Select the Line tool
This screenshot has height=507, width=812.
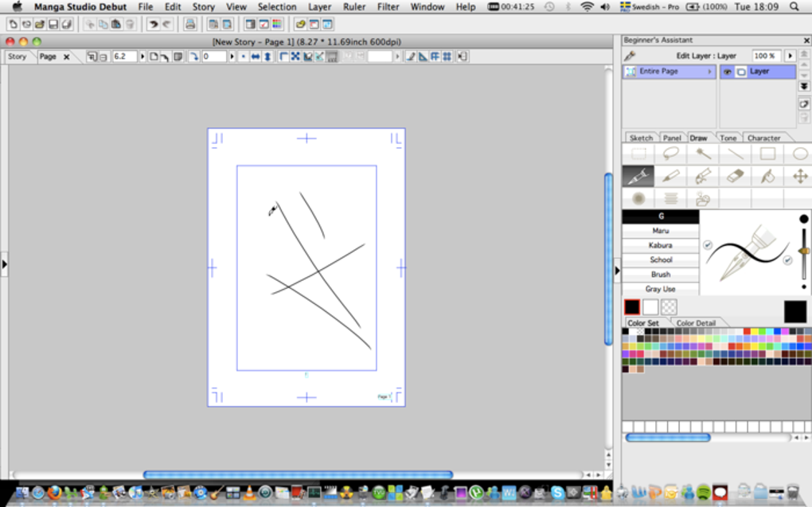click(735, 154)
